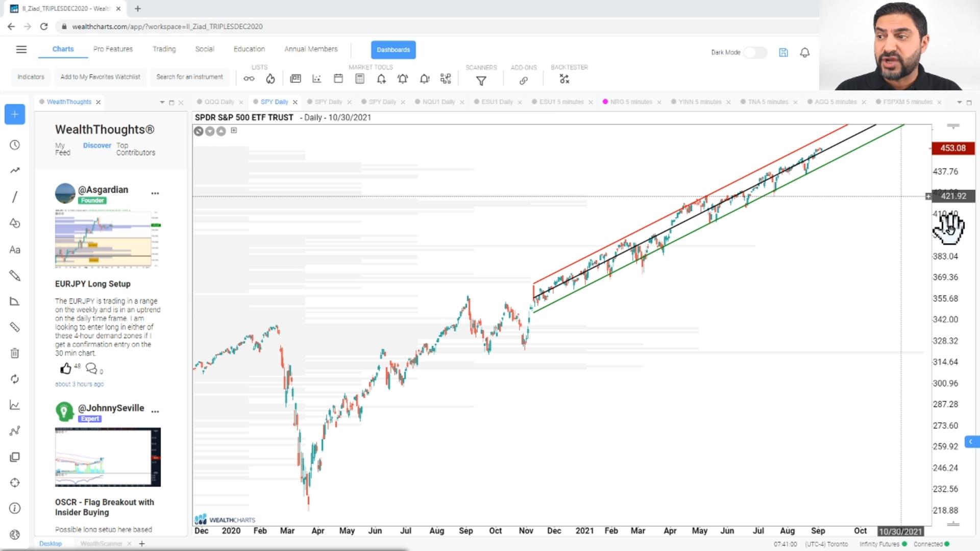Select the shapes drawing tool

pos(15,223)
